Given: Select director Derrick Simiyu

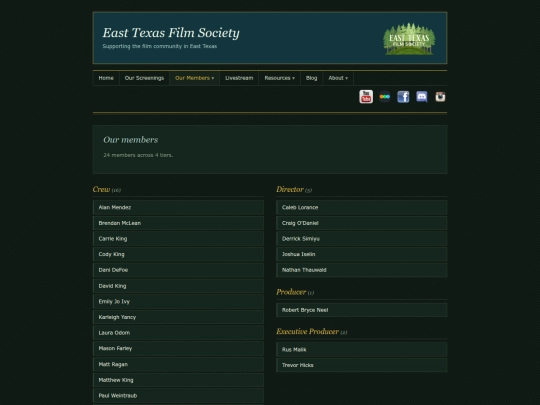Looking at the screenshot, I should pos(362,239).
